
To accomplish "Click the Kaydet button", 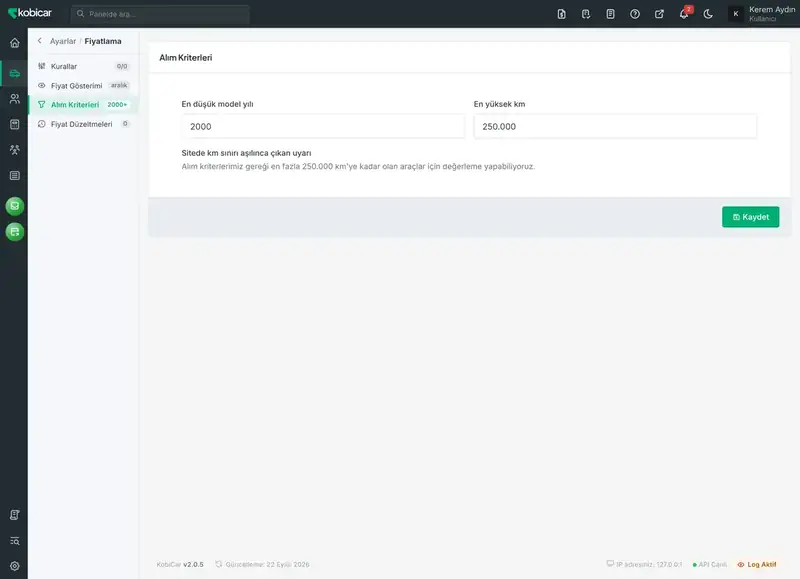I will pos(751,217).
